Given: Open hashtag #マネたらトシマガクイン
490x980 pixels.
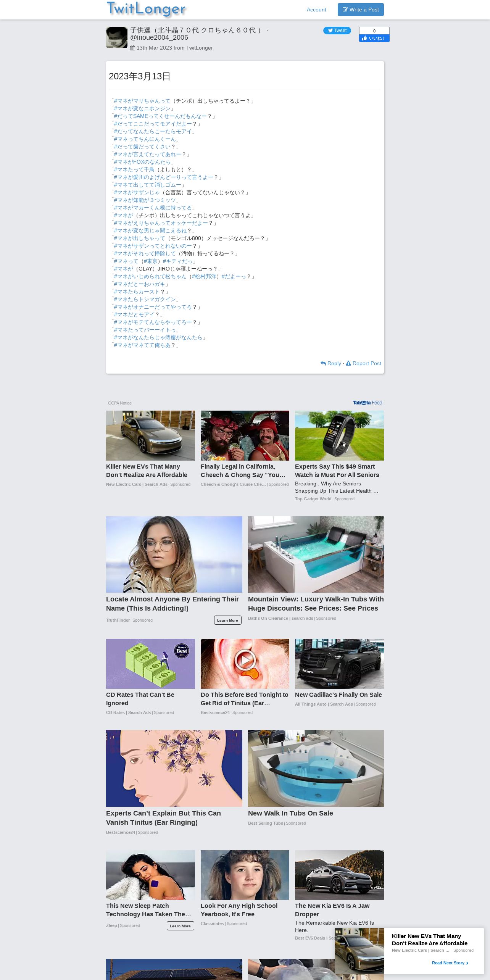Looking at the screenshot, I should click(x=145, y=299).
